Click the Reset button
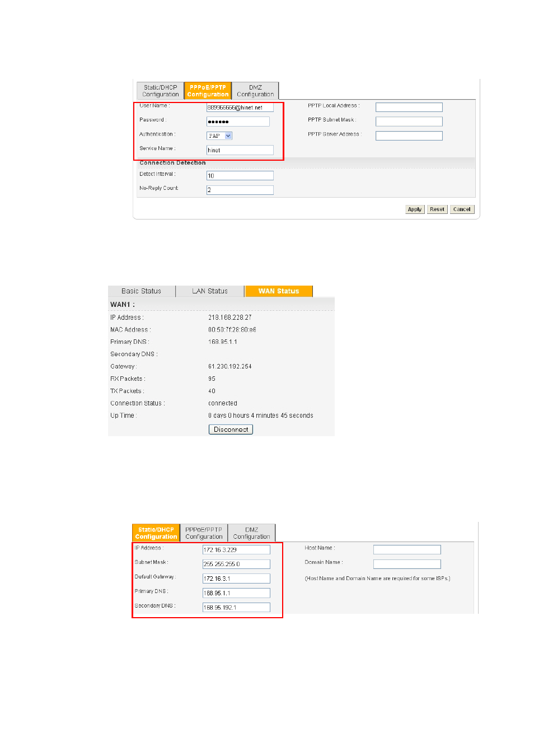This screenshot has width=534, height=756. pyautogui.click(x=437, y=209)
